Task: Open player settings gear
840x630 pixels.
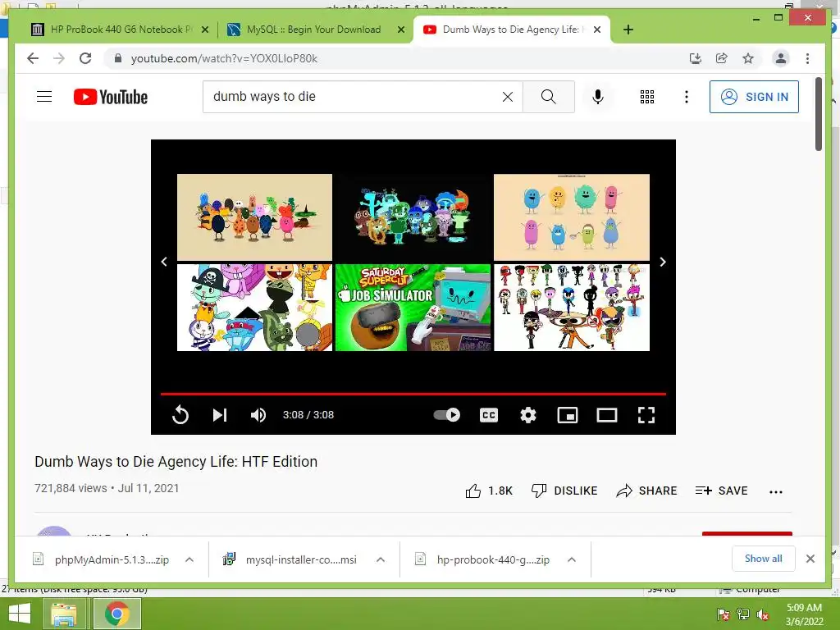Action: point(528,414)
